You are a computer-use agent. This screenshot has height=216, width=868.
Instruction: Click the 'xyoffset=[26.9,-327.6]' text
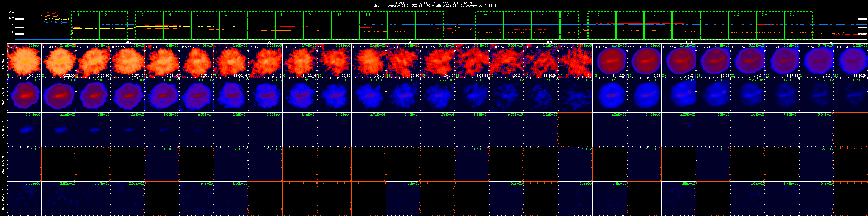point(404,6)
